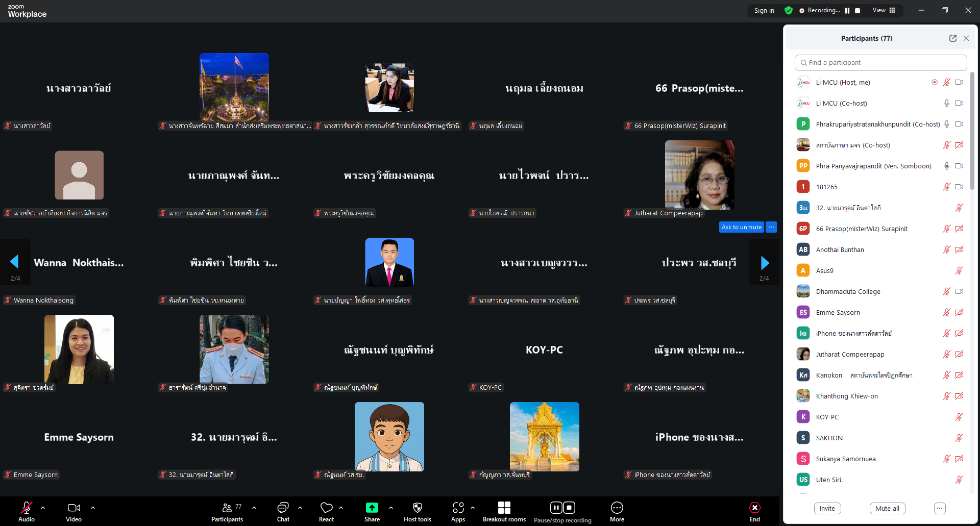The height and width of the screenshot is (526, 980).
Task: Select Anothai Bunthan in participant list
Action: click(x=840, y=249)
